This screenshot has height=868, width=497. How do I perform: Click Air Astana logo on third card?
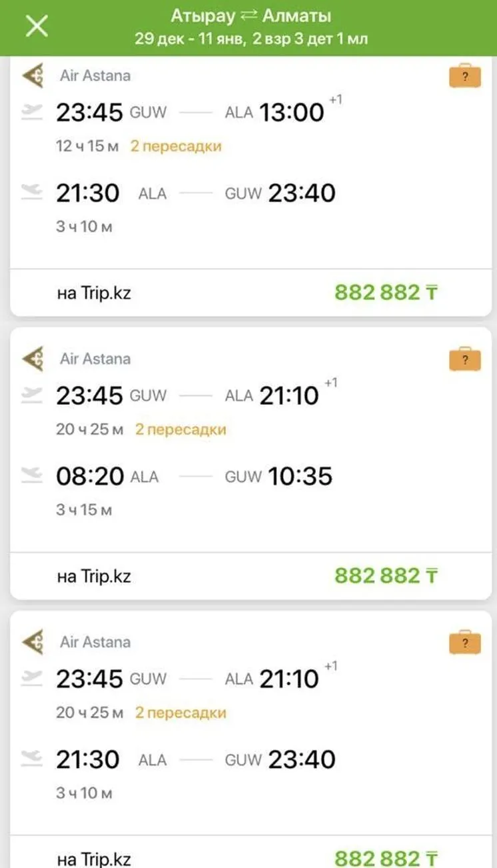pyautogui.click(x=33, y=642)
